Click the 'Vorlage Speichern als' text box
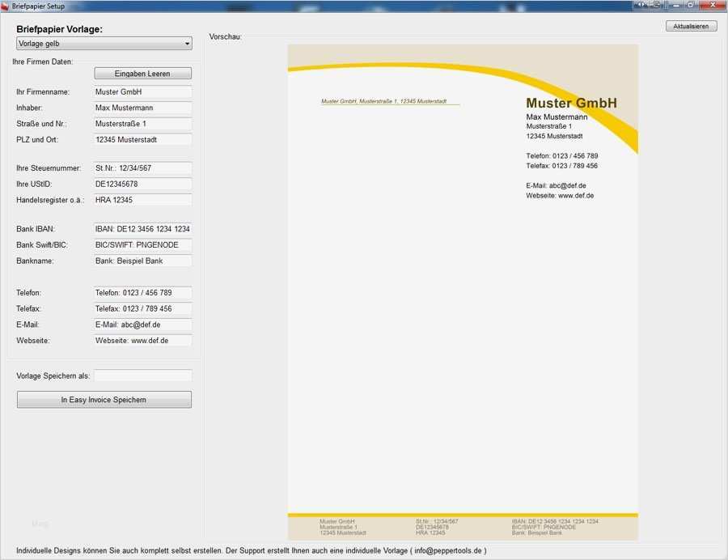 (x=142, y=375)
